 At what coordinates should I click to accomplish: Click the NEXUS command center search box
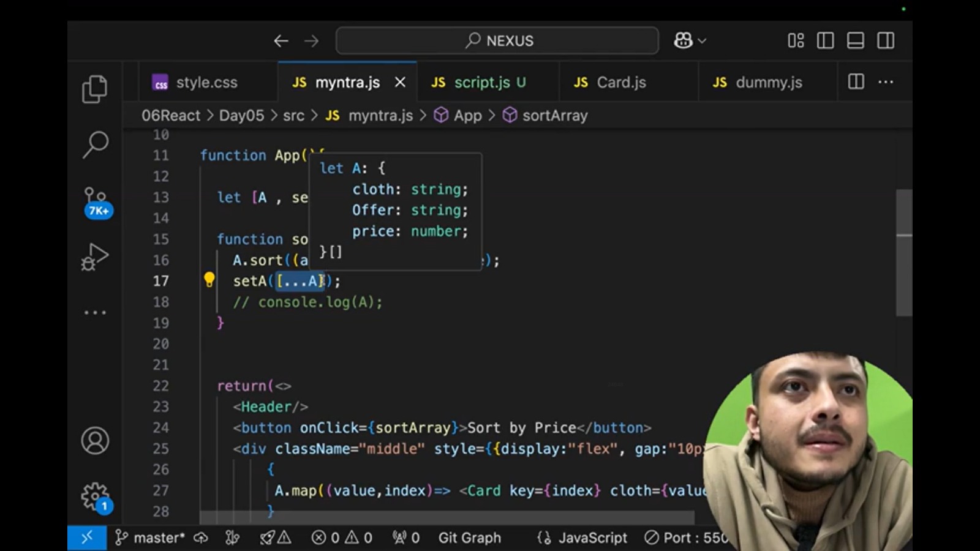click(497, 41)
